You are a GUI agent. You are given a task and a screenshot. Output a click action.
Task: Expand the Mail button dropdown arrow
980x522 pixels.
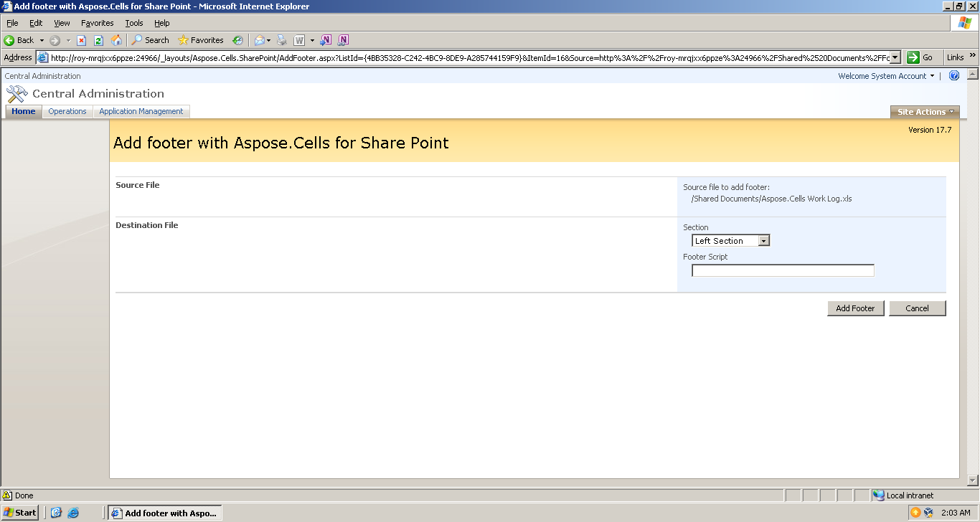click(x=269, y=40)
